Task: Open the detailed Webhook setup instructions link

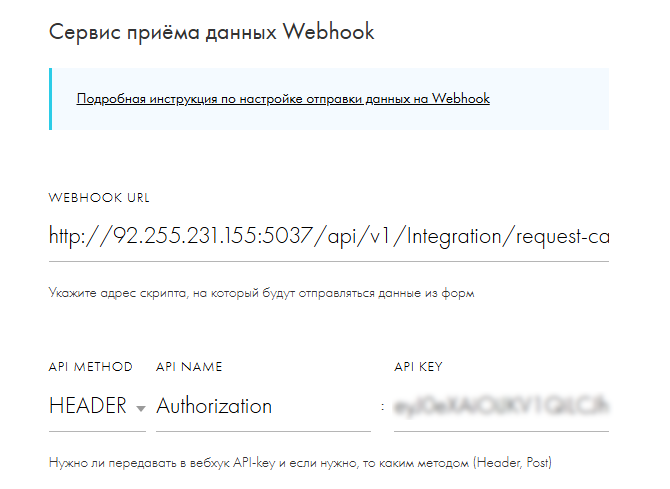Action: 282,99
